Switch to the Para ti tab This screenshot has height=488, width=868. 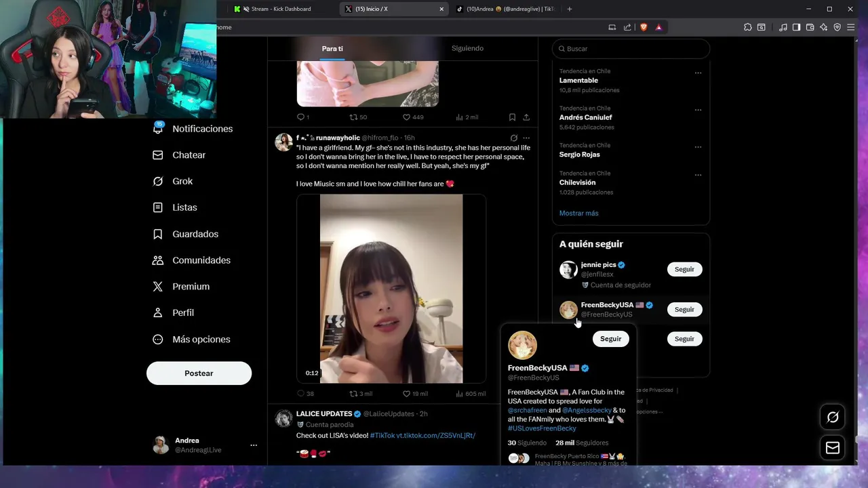(x=332, y=49)
